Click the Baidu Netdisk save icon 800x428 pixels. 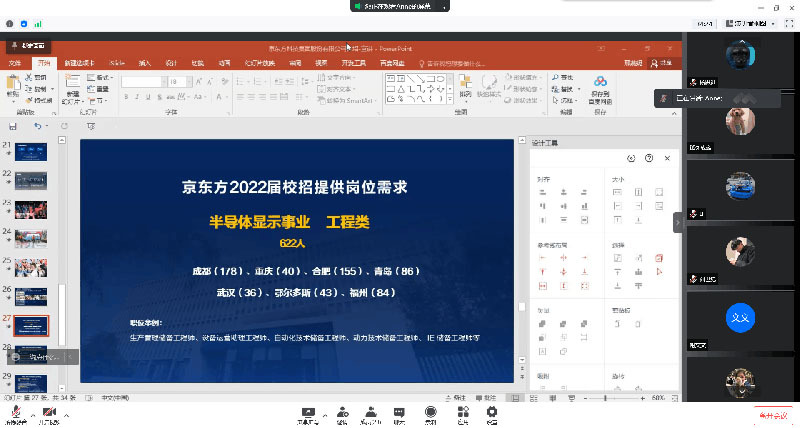coord(599,83)
